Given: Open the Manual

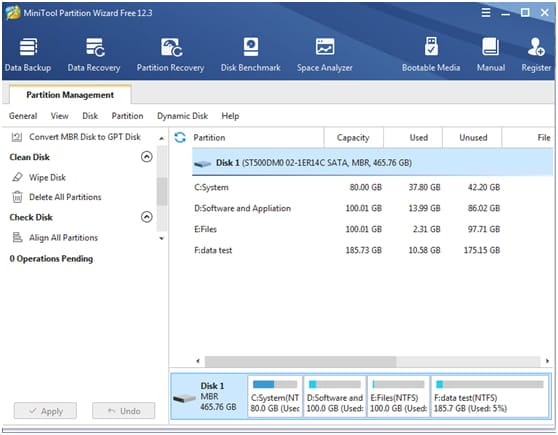Looking at the screenshot, I should click(491, 54).
